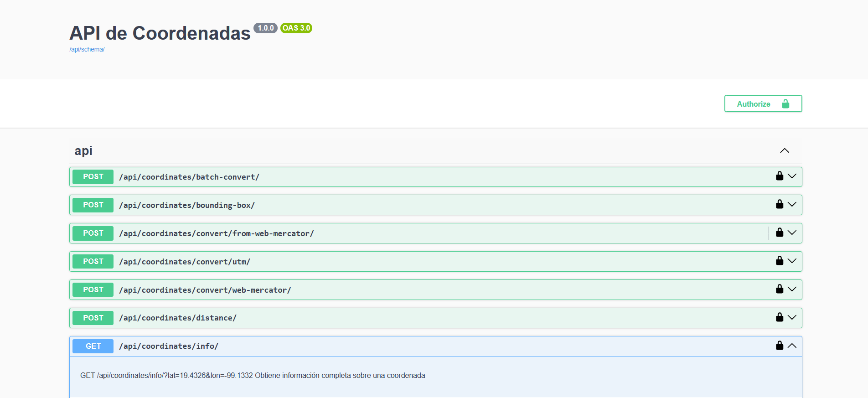868x398 pixels.
Task: Click the lock icon on batch-convert endpoint
Action: tap(780, 176)
